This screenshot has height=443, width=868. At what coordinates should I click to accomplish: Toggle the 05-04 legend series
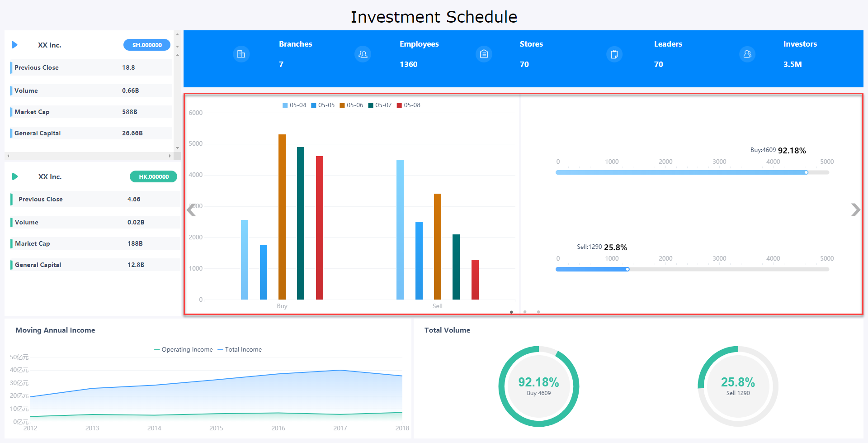click(294, 105)
